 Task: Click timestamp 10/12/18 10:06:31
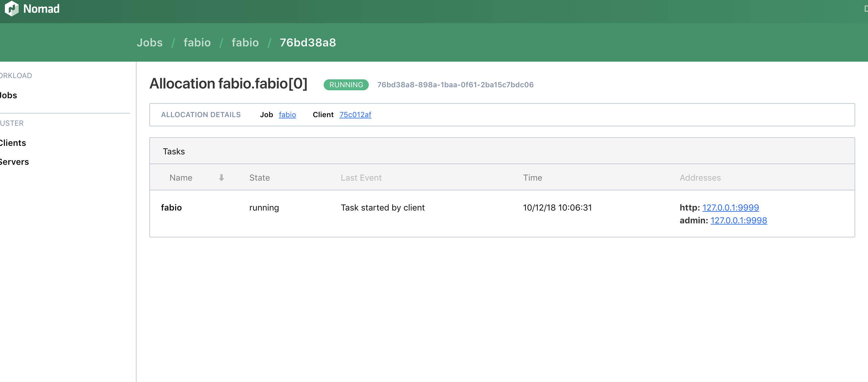(557, 207)
